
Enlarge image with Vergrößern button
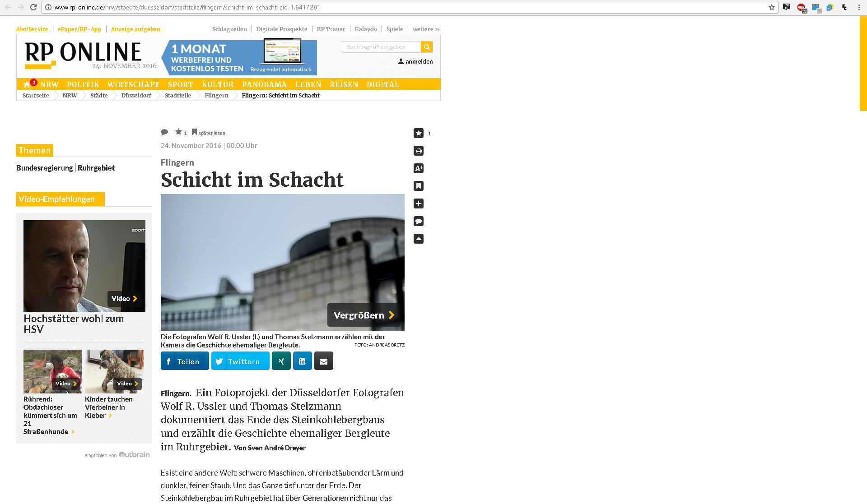[x=364, y=315]
